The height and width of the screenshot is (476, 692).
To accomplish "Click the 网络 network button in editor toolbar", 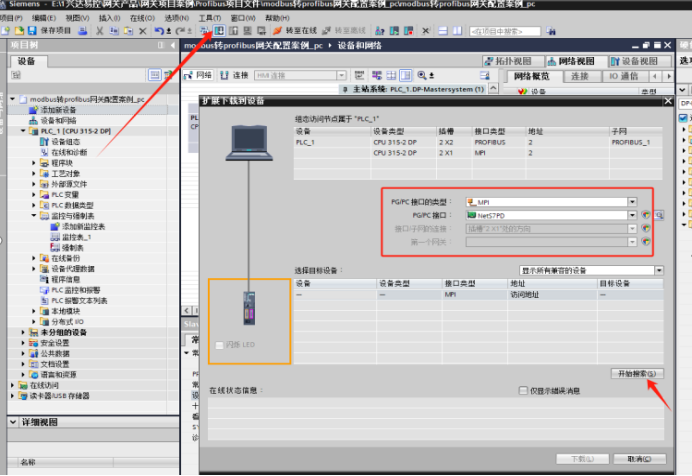I will 198,75.
